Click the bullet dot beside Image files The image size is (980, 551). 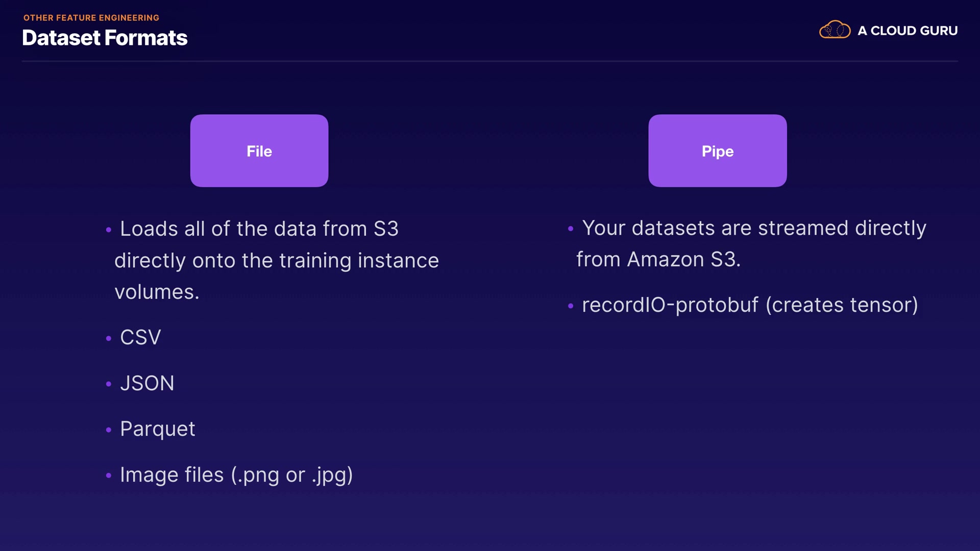[108, 475]
